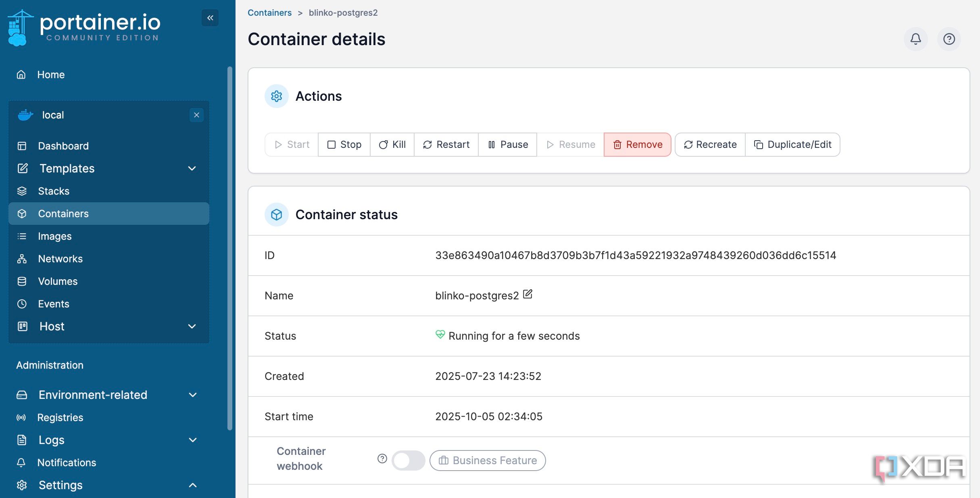Stop the container

(x=344, y=144)
